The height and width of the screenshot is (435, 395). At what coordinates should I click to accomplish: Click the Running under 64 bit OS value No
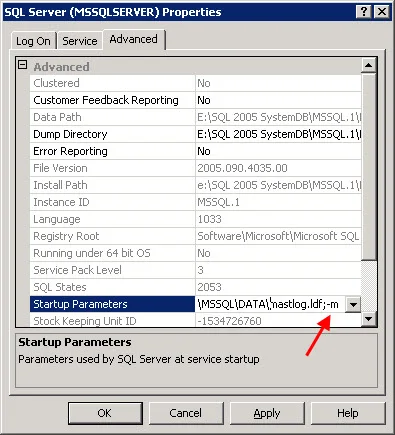(278, 253)
